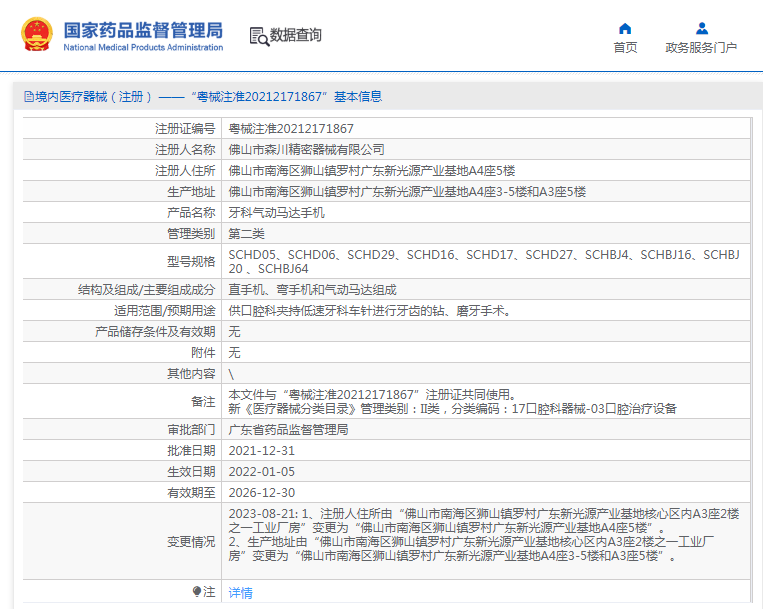The image size is (763, 609).
Task: Select 无 value in storage conditions row
Action: pos(235,332)
